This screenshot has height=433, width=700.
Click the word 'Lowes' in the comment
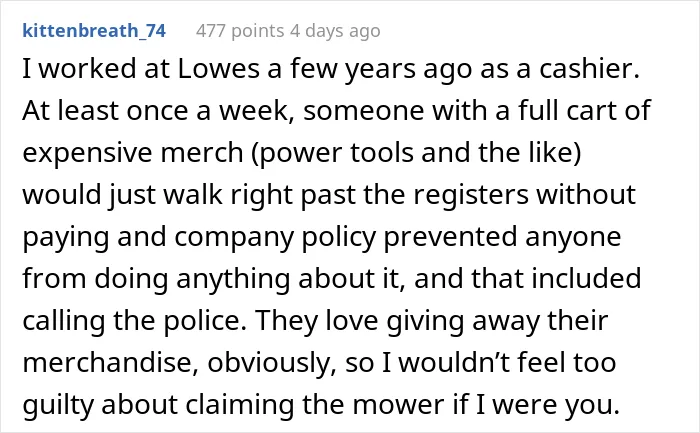coord(218,69)
